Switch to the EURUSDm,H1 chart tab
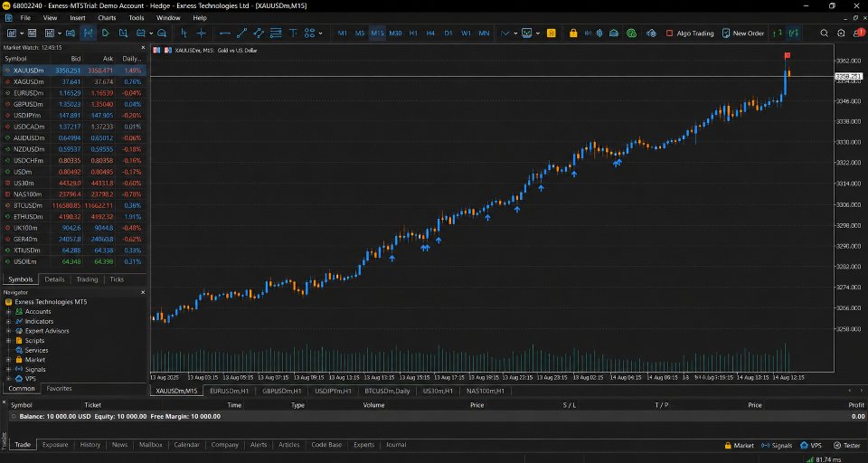 (229, 391)
